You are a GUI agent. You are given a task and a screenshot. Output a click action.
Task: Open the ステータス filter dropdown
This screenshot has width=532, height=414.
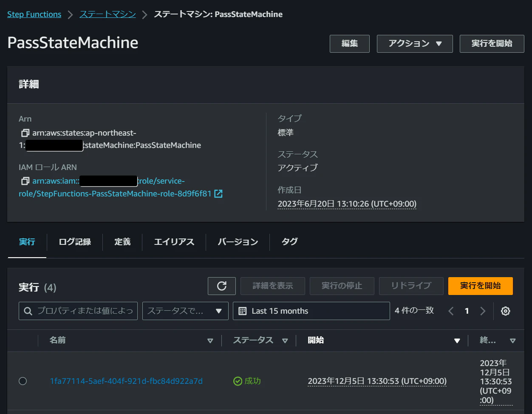185,311
